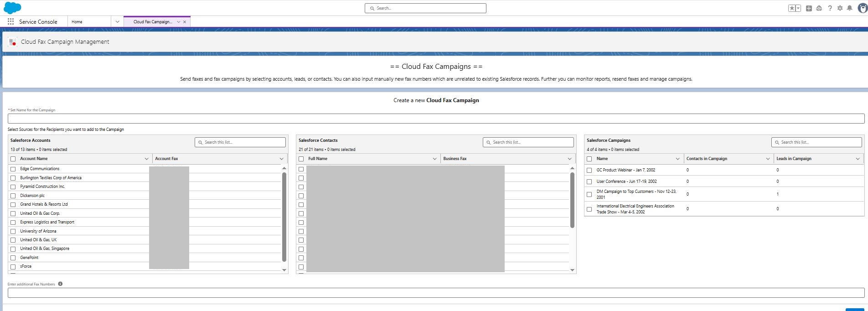Expand the Business Fax column menu
Viewport: 868px width, 311px height.
tap(569, 159)
